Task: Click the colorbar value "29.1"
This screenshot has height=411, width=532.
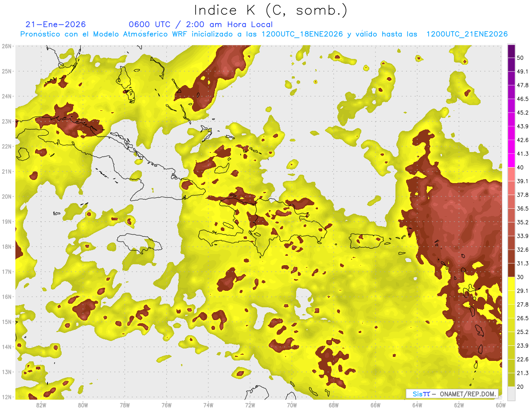Action: point(523,290)
